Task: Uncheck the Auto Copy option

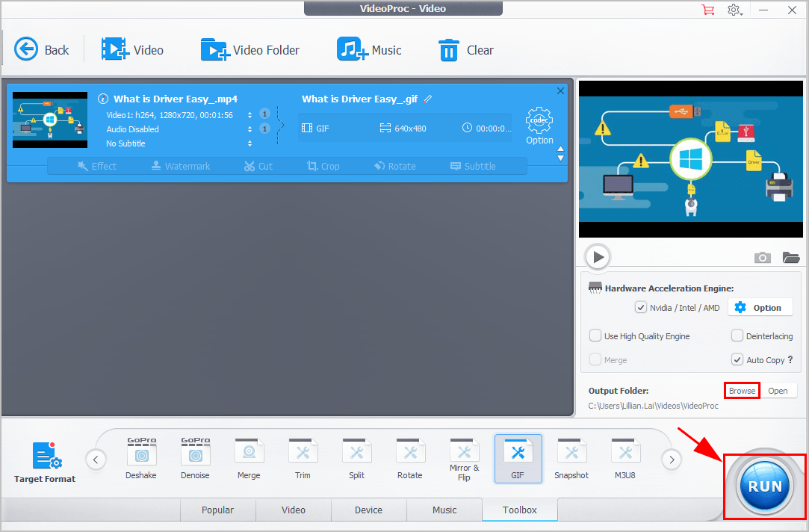Action: pos(740,359)
